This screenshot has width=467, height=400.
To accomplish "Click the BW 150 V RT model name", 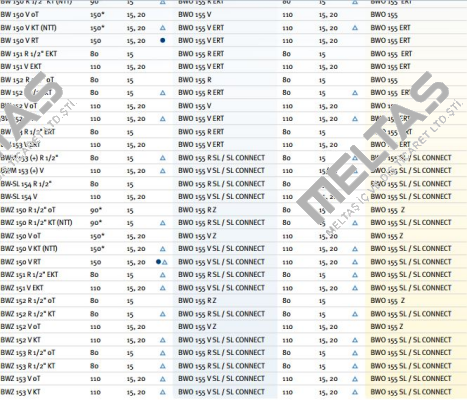I will pos(20,41).
